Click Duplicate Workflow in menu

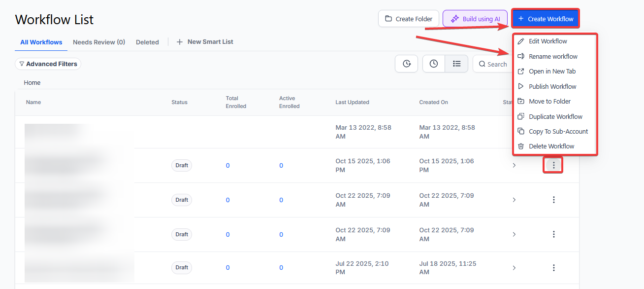point(555,117)
